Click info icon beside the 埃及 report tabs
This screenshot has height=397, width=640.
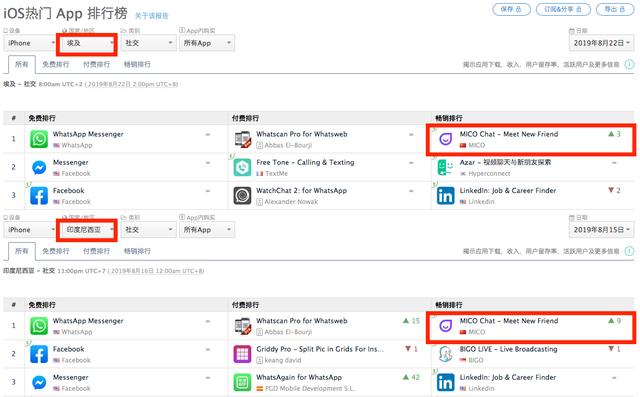tap(629, 64)
